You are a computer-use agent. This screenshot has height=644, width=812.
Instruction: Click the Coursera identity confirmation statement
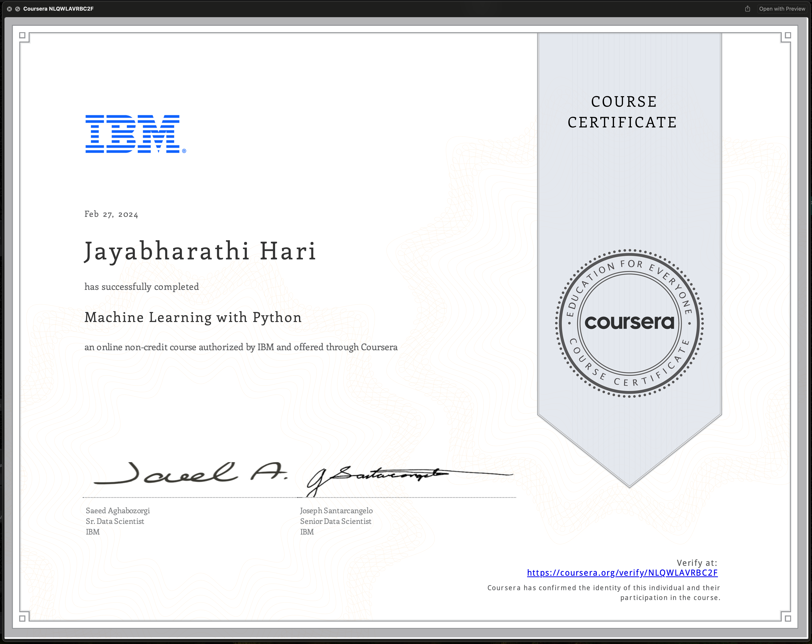[604, 593]
